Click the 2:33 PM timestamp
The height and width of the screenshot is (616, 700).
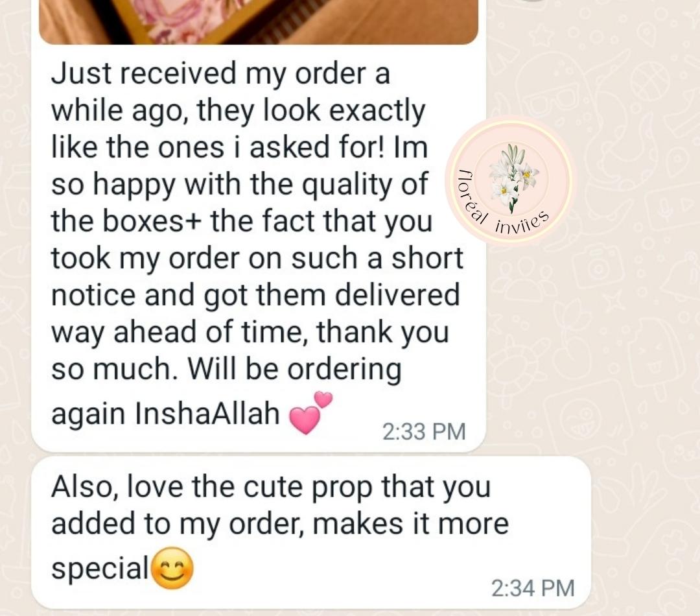click(424, 431)
